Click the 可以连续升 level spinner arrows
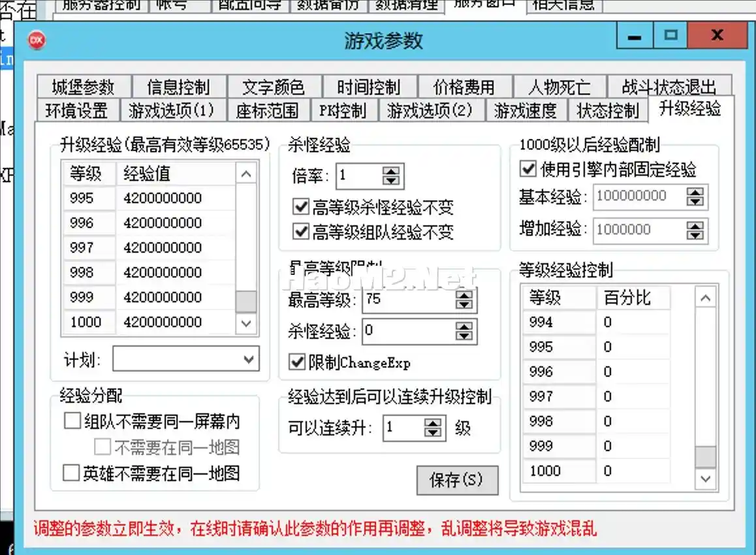756x555 pixels. [x=432, y=428]
